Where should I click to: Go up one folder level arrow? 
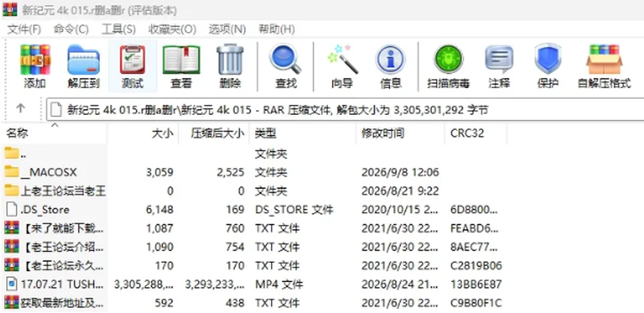click(21, 109)
